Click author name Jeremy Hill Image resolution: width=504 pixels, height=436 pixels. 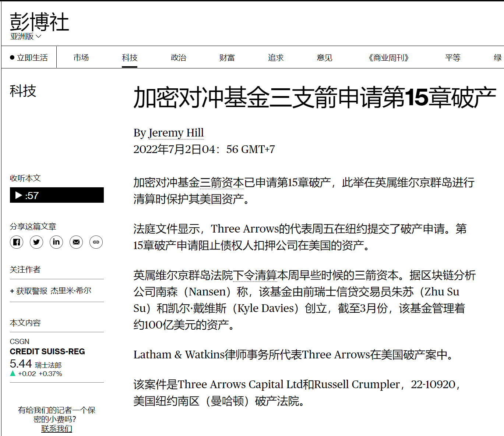click(x=176, y=132)
